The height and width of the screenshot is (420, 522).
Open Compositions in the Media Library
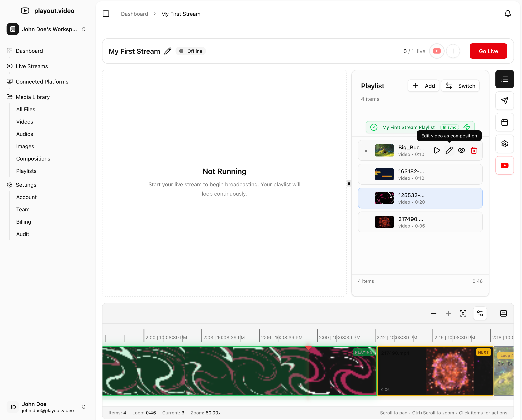click(x=33, y=159)
